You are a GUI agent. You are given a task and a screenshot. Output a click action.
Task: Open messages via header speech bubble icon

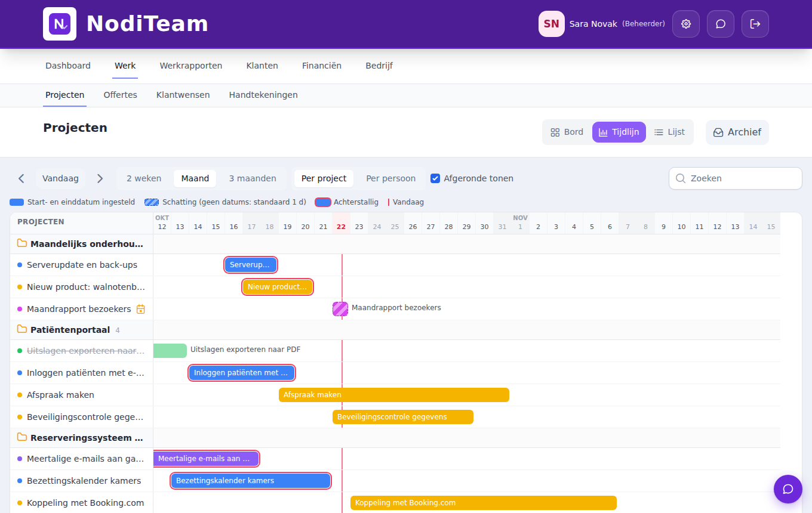[x=721, y=24]
